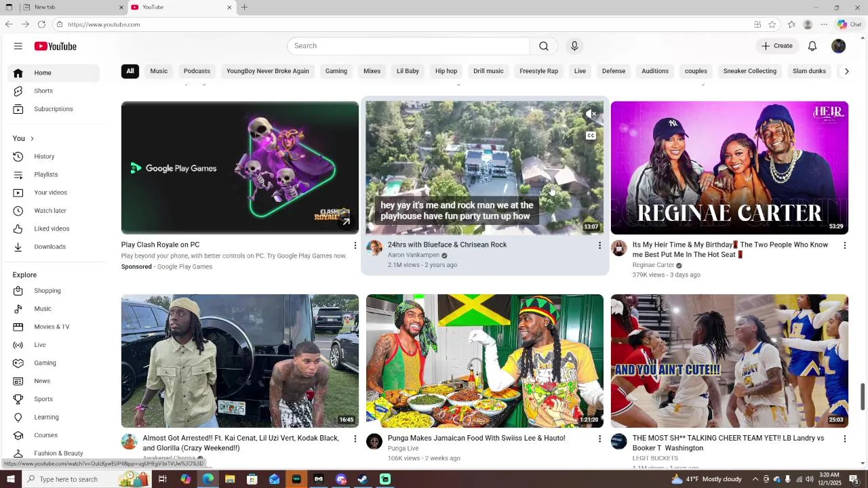Toggle captions on the video preview

[591, 136]
